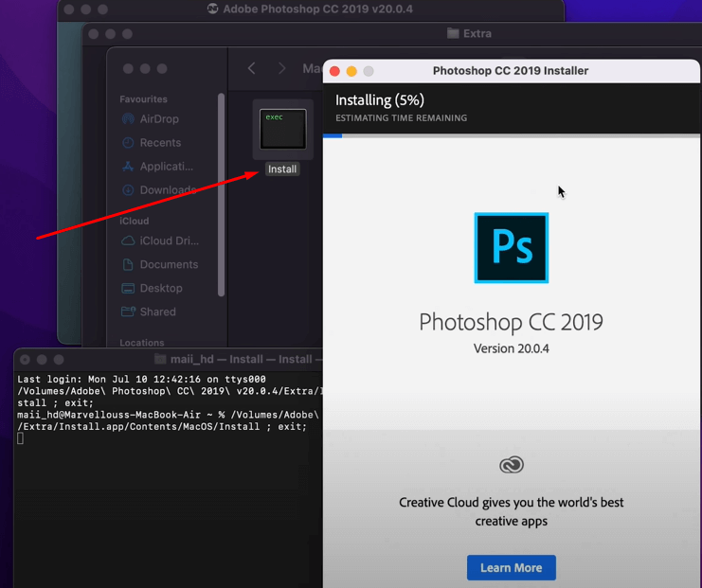The image size is (702, 588).
Task: Click the maii_hd@Marvellouss-MacBook-Air prompt line
Action: click(x=168, y=415)
